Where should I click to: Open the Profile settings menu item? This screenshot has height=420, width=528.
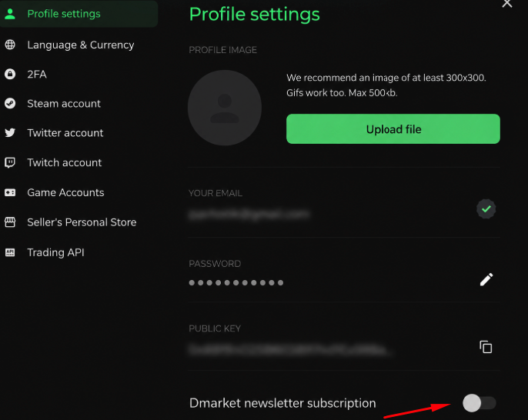pos(79,14)
